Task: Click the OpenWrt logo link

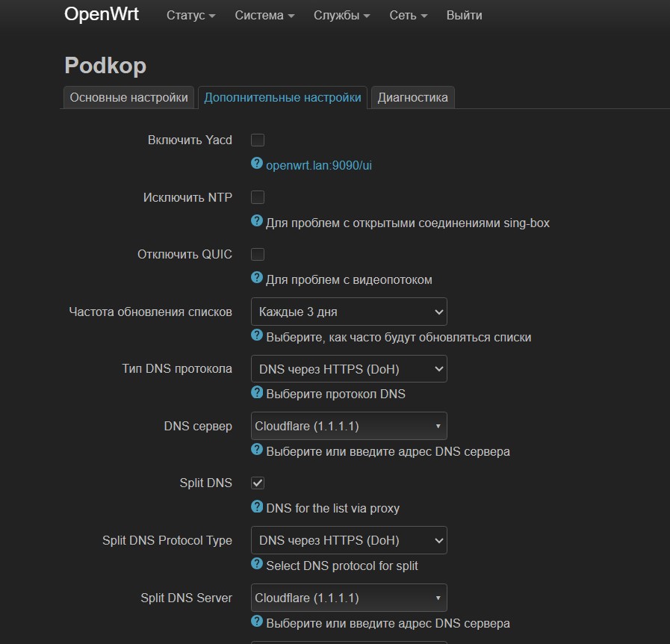Action: pyautogui.click(x=102, y=14)
